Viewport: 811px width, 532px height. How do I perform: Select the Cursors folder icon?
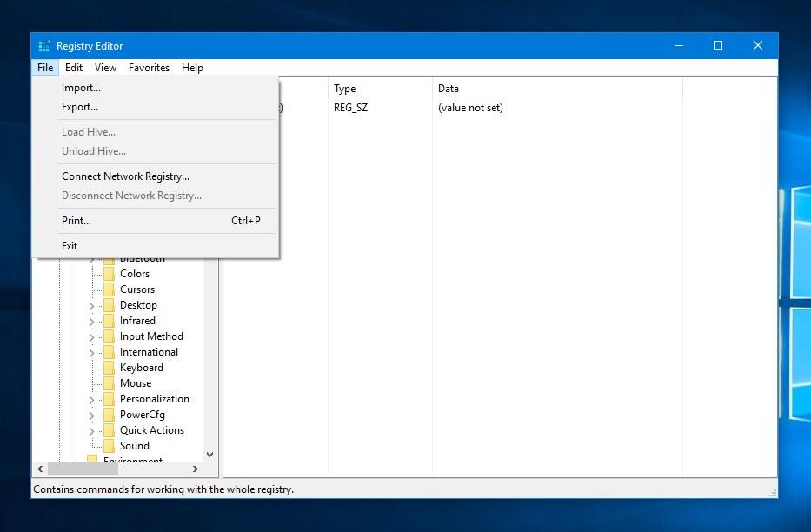coord(110,289)
